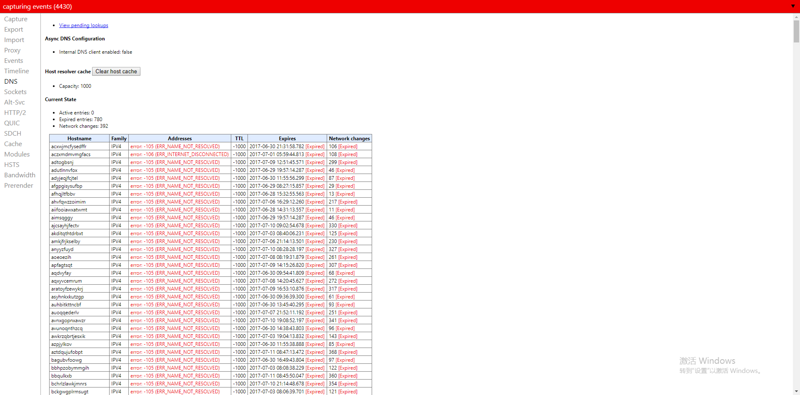Click the Network changes: 392 line

[83, 126]
